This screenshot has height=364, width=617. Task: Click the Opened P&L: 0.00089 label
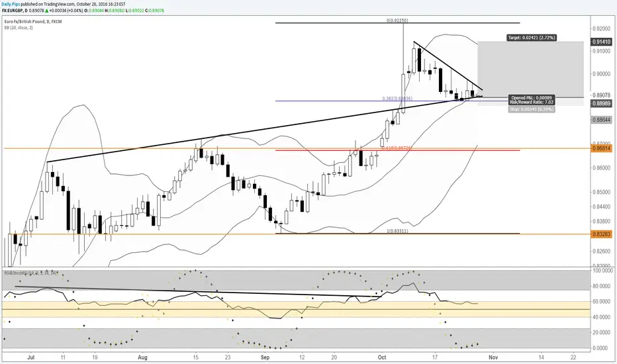tap(532, 97)
